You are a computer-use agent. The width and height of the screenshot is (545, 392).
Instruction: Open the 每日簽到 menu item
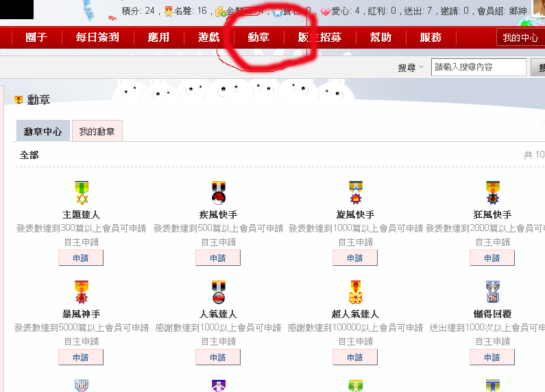click(x=97, y=37)
